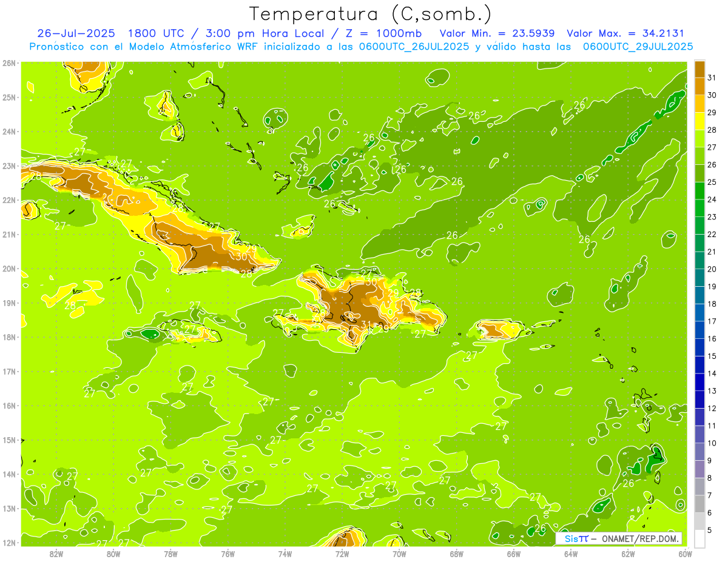Click longitude axis label "74W"

tap(285, 554)
